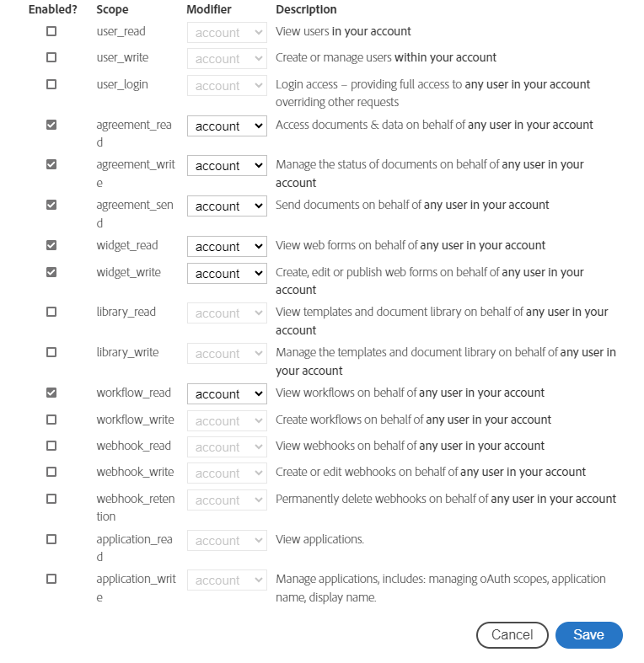Viewport: 644px width, 663px height.
Task: Check the library_write scope checkbox
Action: (x=51, y=352)
